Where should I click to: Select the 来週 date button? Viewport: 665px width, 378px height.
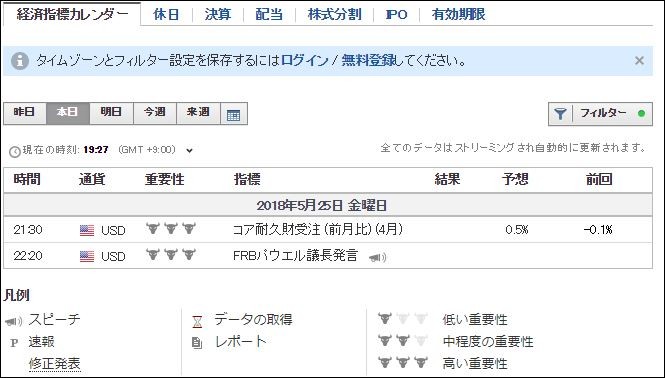coord(198,113)
